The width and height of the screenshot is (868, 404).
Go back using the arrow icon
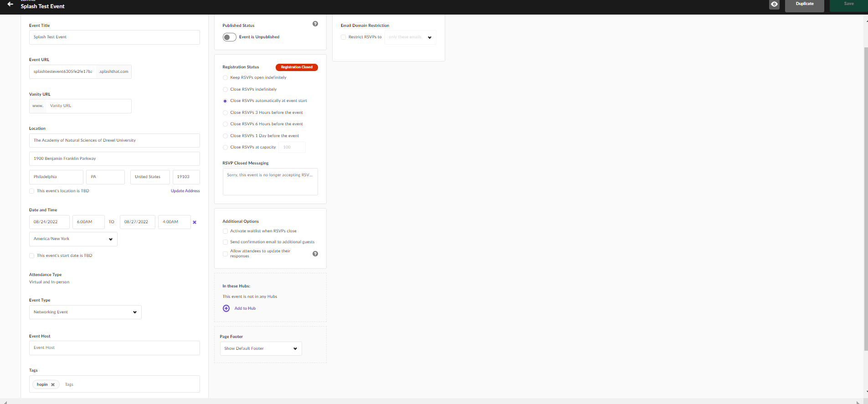(x=10, y=4)
